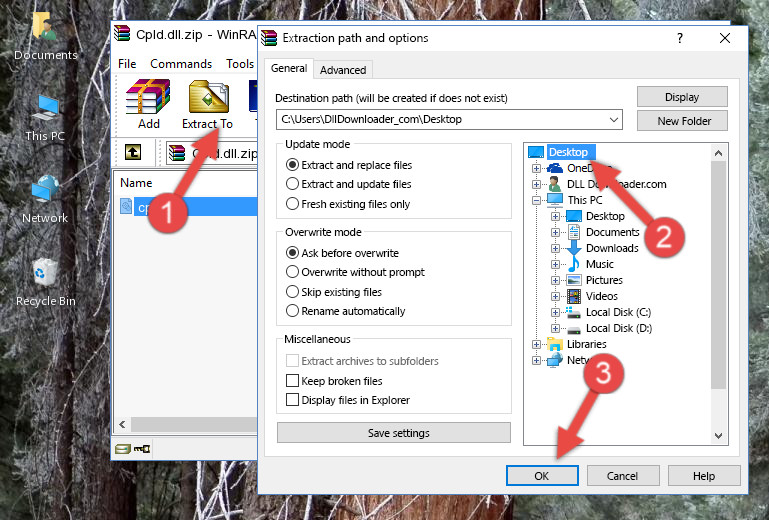Image resolution: width=769 pixels, height=520 pixels.
Task: Click folder tree scrollbar down arrow
Action: click(x=718, y=436)
